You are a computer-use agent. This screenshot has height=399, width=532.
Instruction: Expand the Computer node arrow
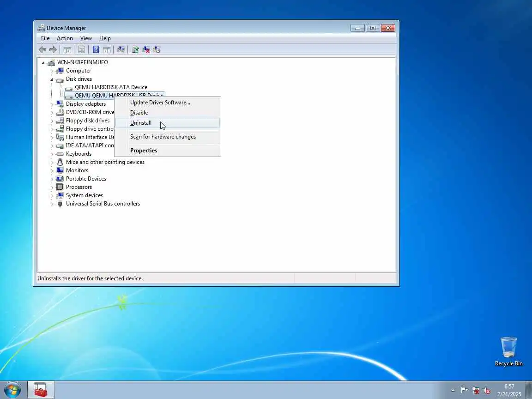52,71
